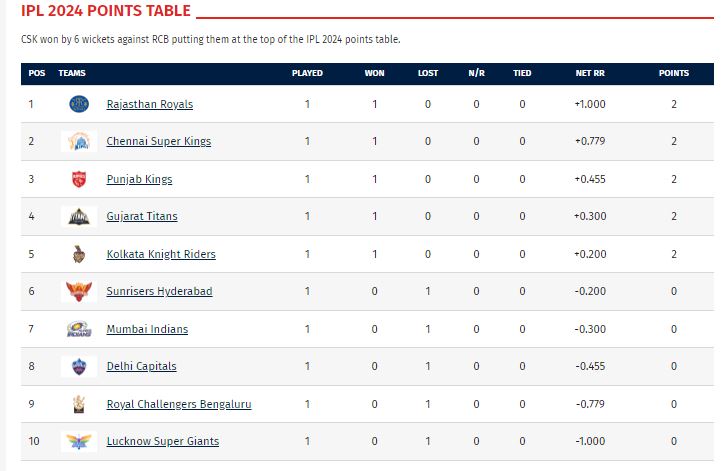Click the Punjab Kings team logo
726x471 pixels.
pos(78,179)
